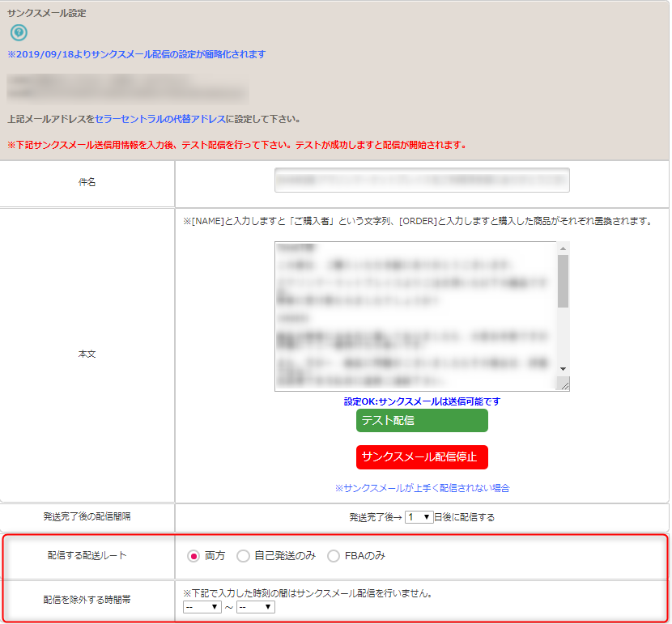This screenshot has width=672, height=624.
Task: Choose the FBAのみ radio option
Action: pyautogui.click(x=334, y=556)
